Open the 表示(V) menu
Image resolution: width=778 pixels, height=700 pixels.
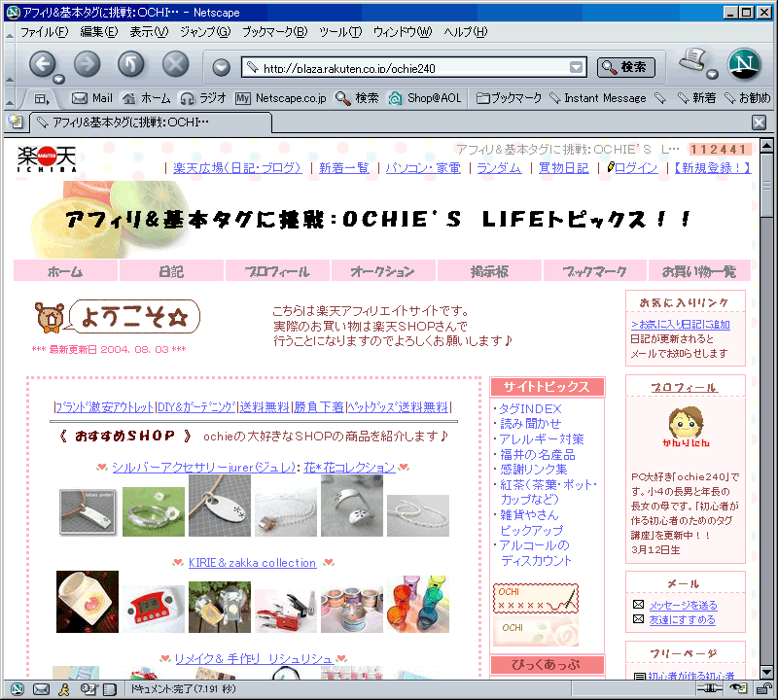pyautogui.click(x=149, y=32)
